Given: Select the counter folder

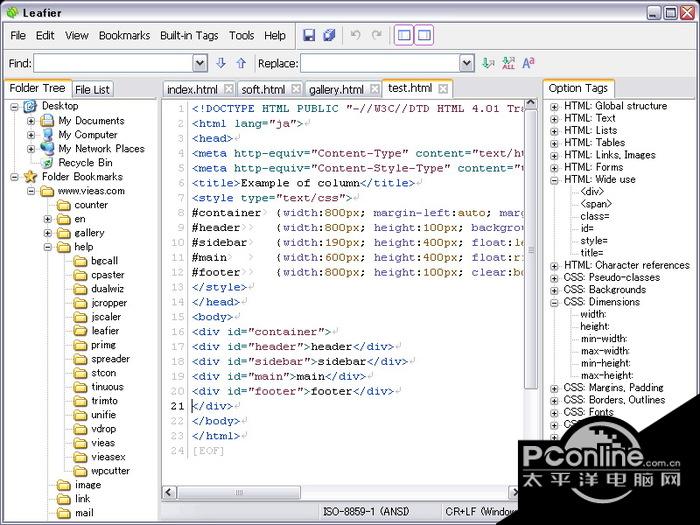Looking at the screenshot, I should [91, 205].
